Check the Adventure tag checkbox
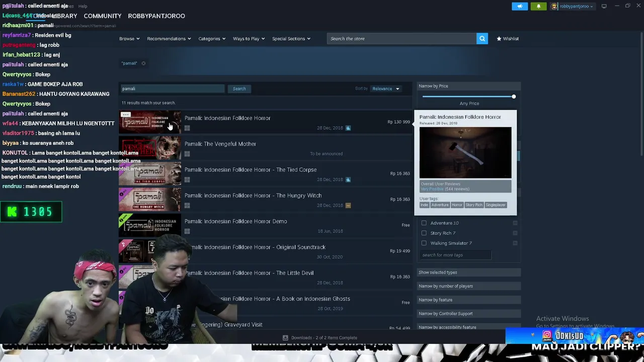Image resolution: width=644 pixels, height=362 pixels. (424, 223)
